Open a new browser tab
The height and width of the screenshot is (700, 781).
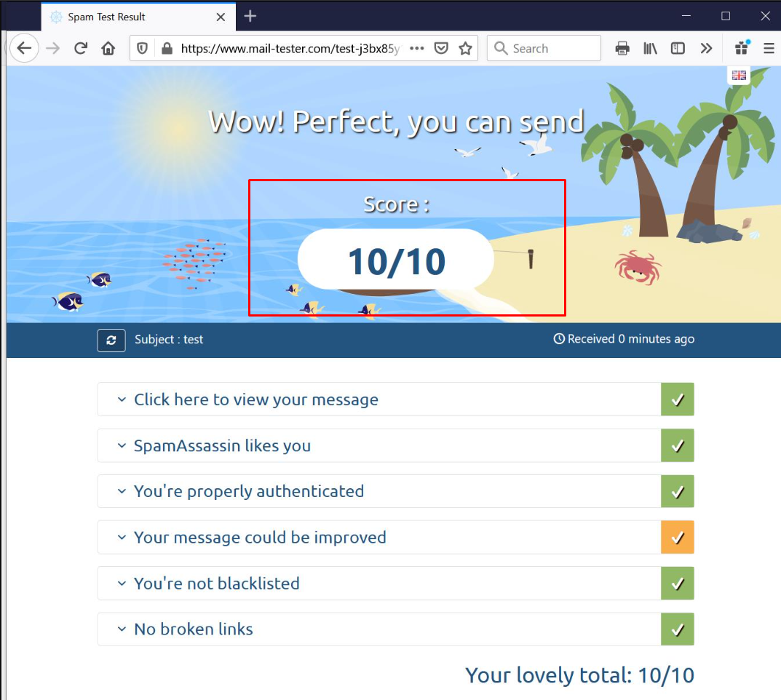(250, 16)
